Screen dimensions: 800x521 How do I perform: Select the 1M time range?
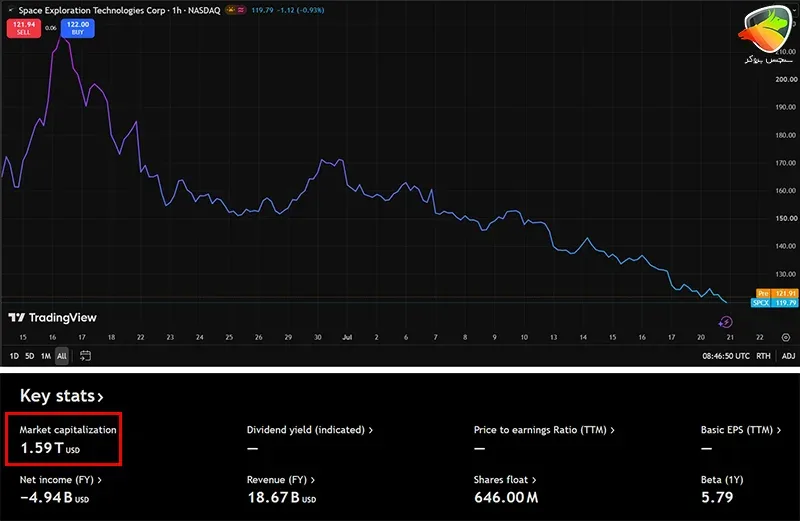[46, 356]
